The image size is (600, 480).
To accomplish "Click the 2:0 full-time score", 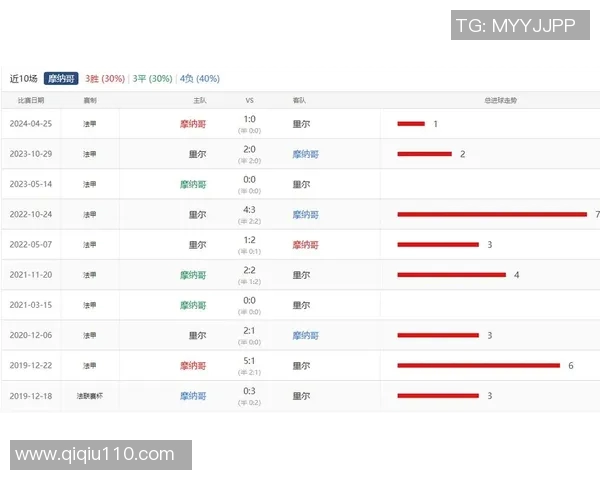I will [x=249, y=150].
